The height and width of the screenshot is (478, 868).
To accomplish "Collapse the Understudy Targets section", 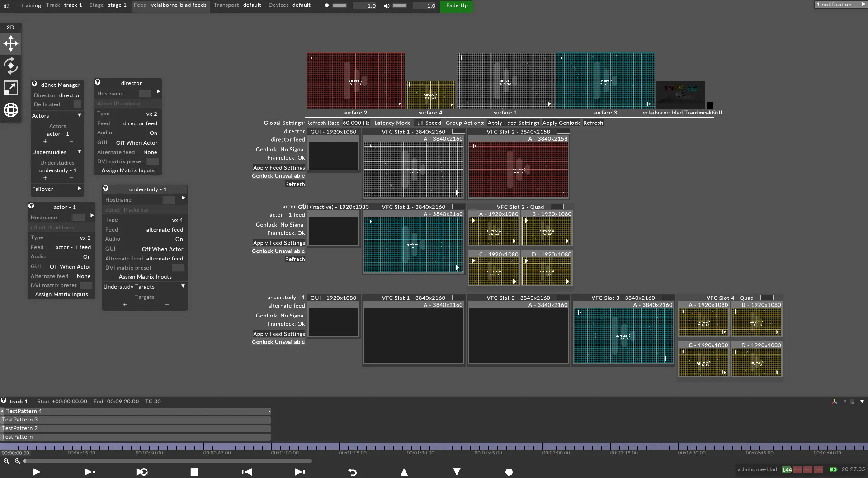I will pyautogui.click(x=183, y=286).
